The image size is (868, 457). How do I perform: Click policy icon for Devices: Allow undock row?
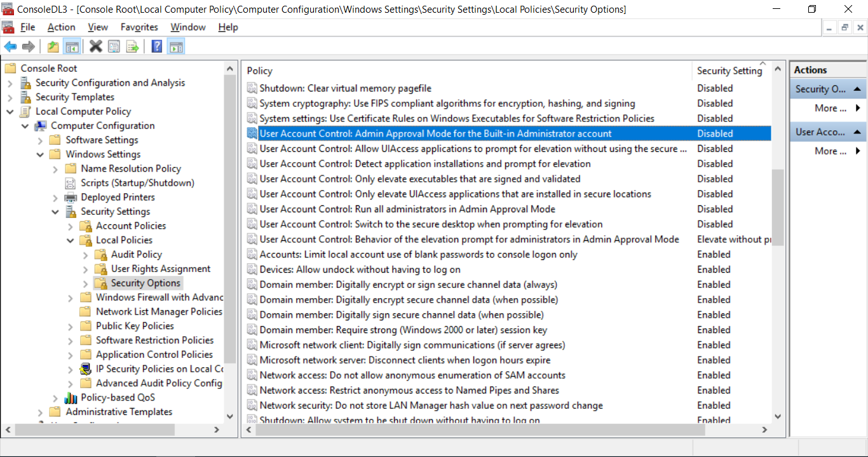[252, 269]
